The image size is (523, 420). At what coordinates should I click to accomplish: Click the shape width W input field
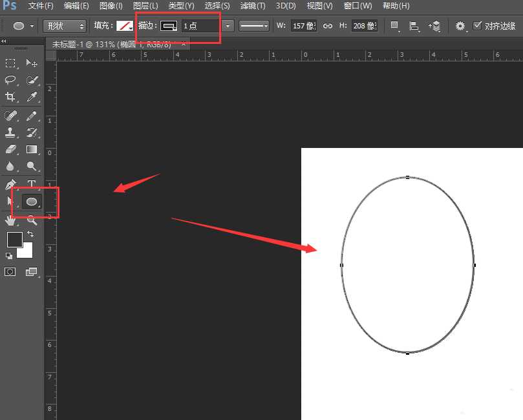click(x=304, y=26)
